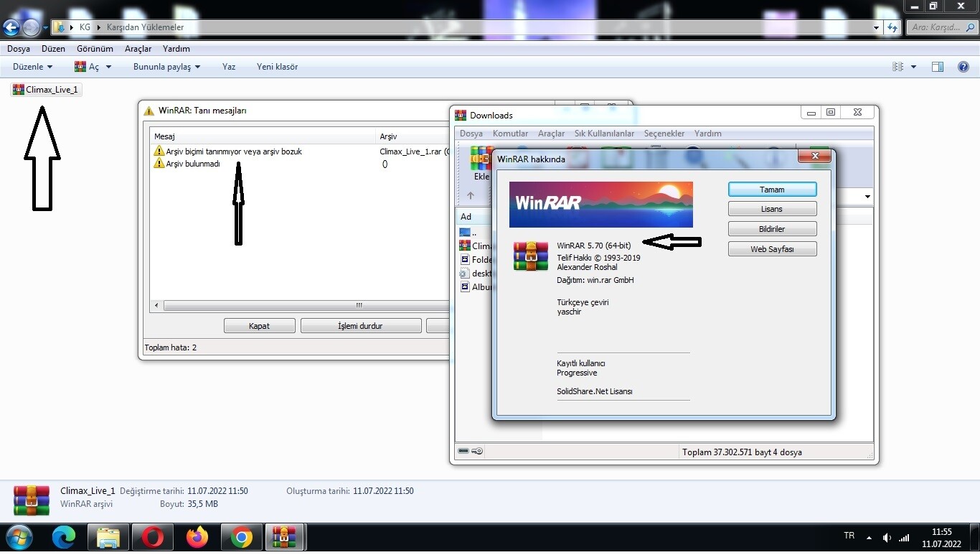The width and height of the screenshot is (980, 555).
Task: Expand the WinRAR path dropdown
Action: (x=867, y=197)
